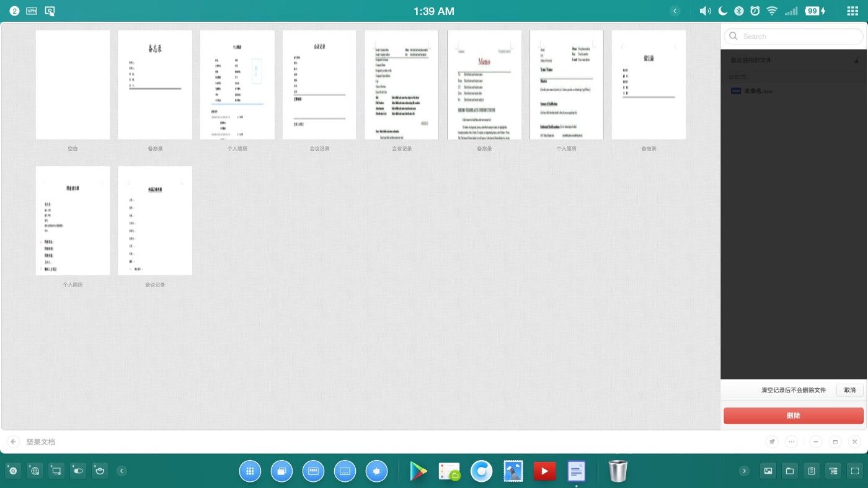The height and width of the screenshot is (488, 868).
Task: Open the pigeon stamp mail app
Action: pyautogui.click(x=513, y=471)
